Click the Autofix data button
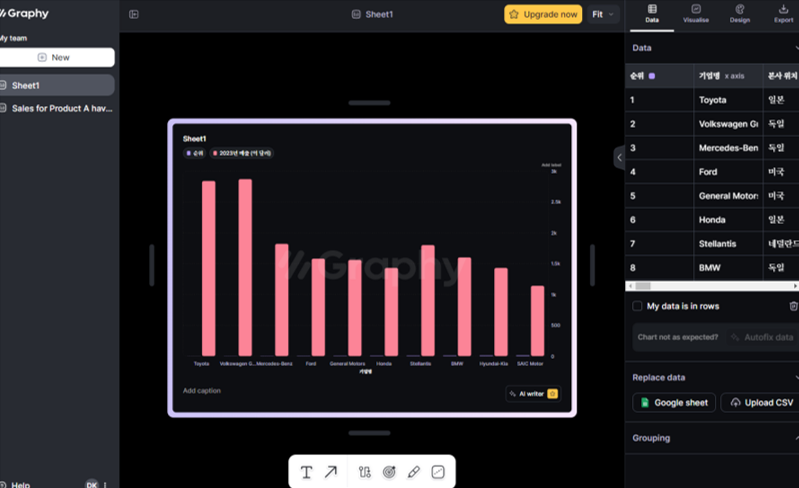The width and height of the screenshot is (799, 488). [763, 337]
